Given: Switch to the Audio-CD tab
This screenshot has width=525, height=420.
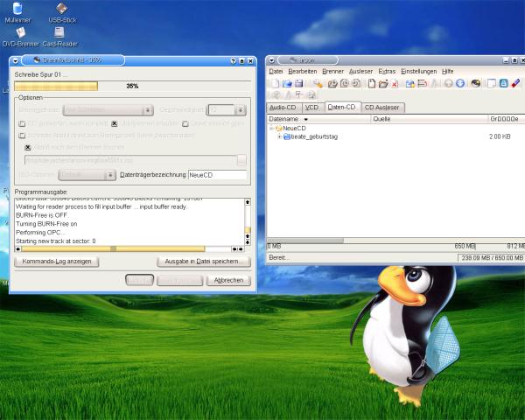Looking at the screenshot, I should pyautogui.click(x=283, y=107).
